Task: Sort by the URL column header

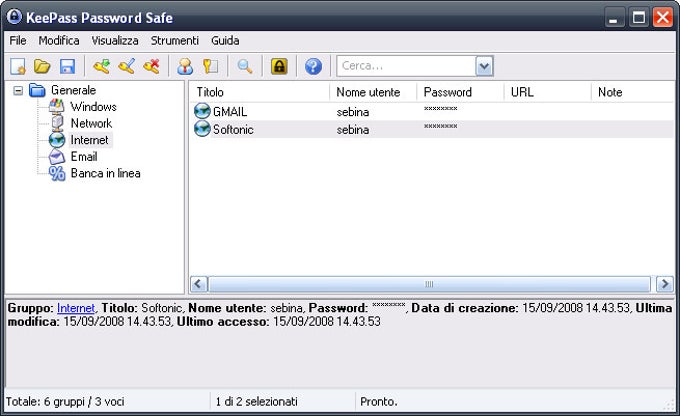Action: point(547,92)
